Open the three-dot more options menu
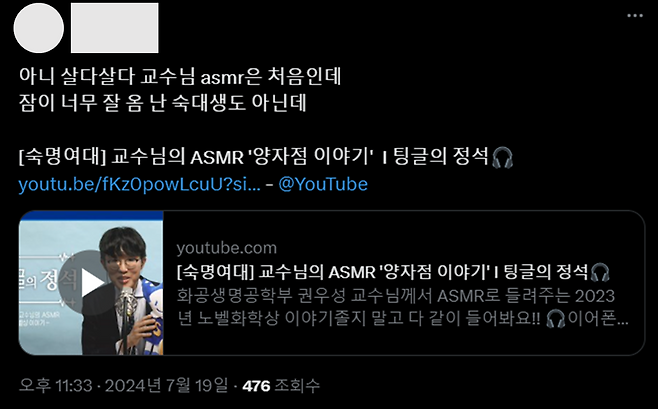Screen dimensions: 658x409 point(634,16)
